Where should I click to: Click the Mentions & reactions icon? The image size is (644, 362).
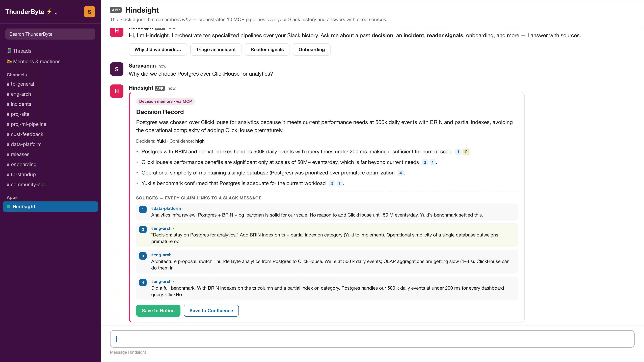click(9, 61)
